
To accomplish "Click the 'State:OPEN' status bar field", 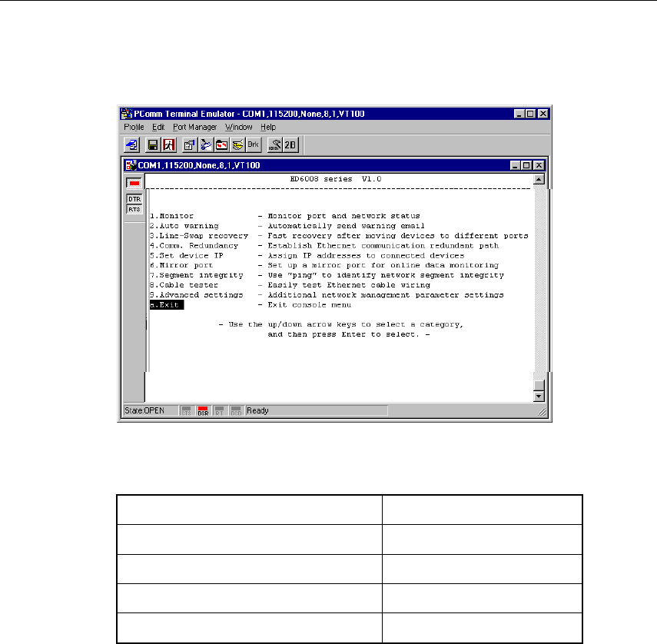I will [x=151, y=410].
